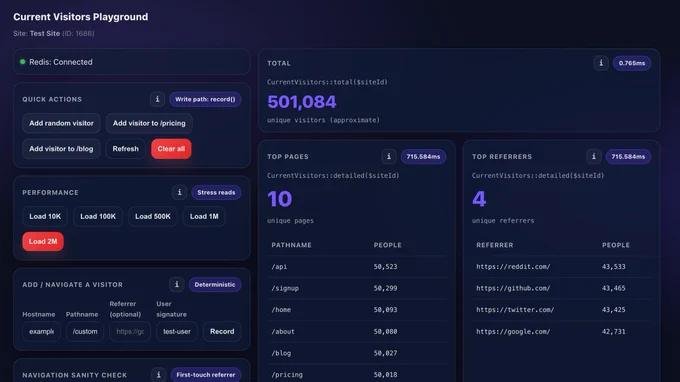Click the Deterministic badge
Screen dimensions: 680x382
215,284
